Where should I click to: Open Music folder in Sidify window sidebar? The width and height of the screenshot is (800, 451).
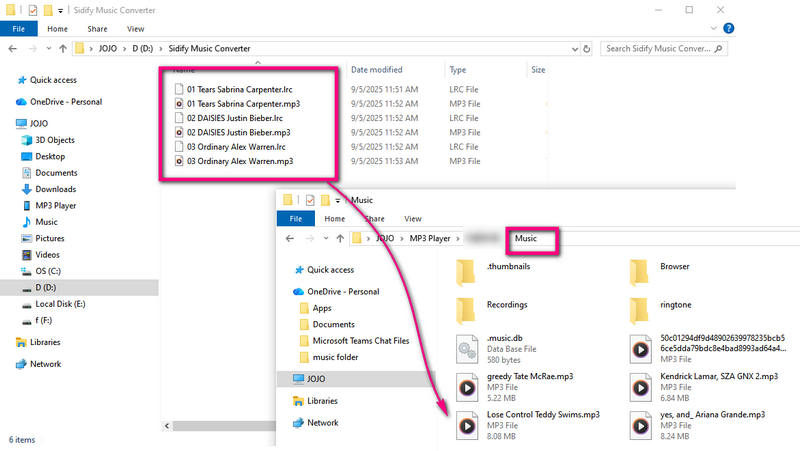tap(46, 222)
